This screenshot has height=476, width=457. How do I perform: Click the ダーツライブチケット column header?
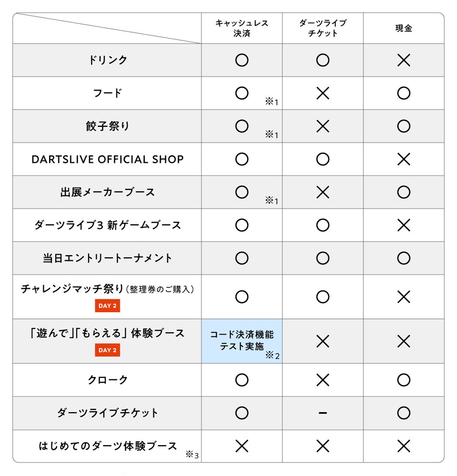coord(322,28)
